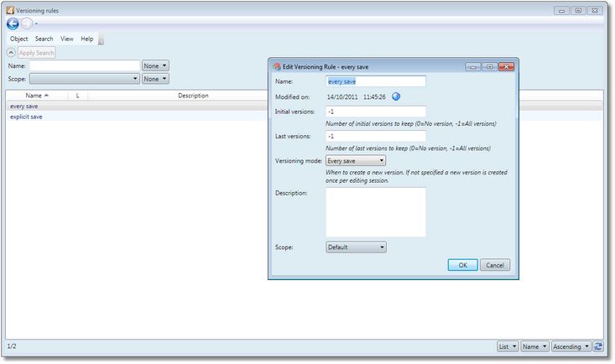Click the Versioning rules app icon
Screen dimensions: 615x364
click(x=10, y=10)
